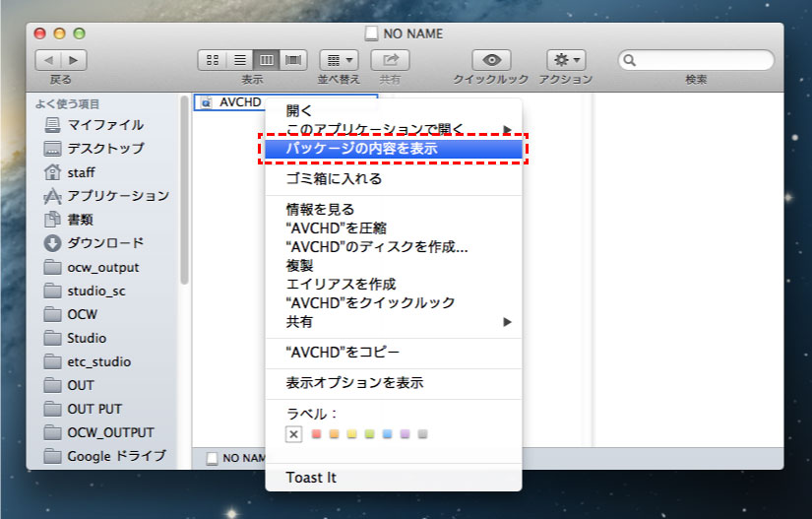
Task: Expand このアプリケーションで開く submenu
Action: pyautogui.click(x=393, y=129)
